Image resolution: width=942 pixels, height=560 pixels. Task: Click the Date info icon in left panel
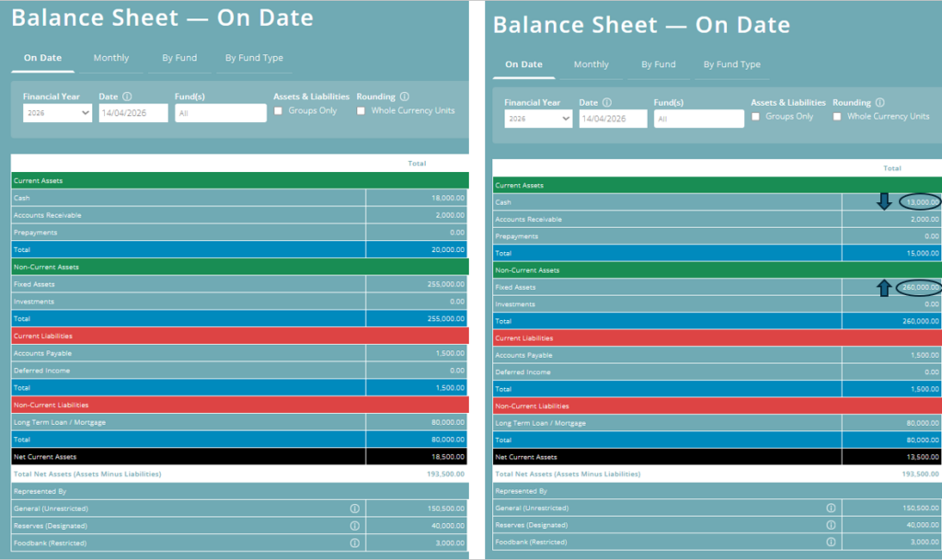(x=127, y=97)
